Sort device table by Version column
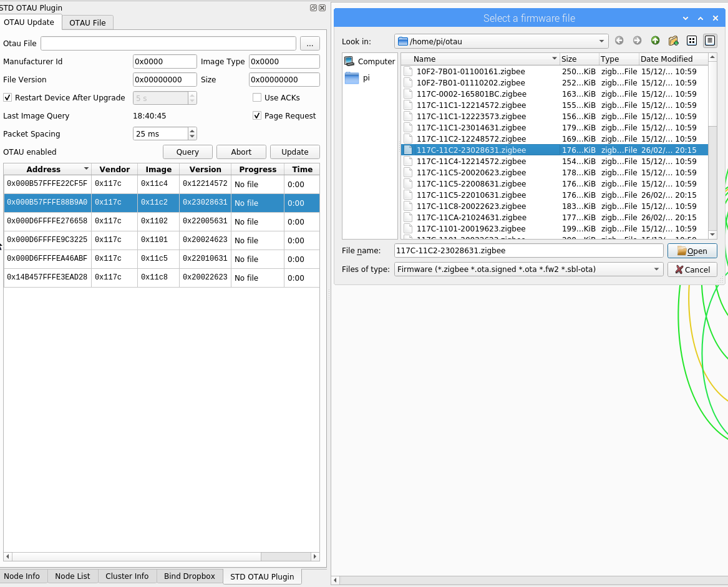This screenshot has height=587, width=728. 205,170
